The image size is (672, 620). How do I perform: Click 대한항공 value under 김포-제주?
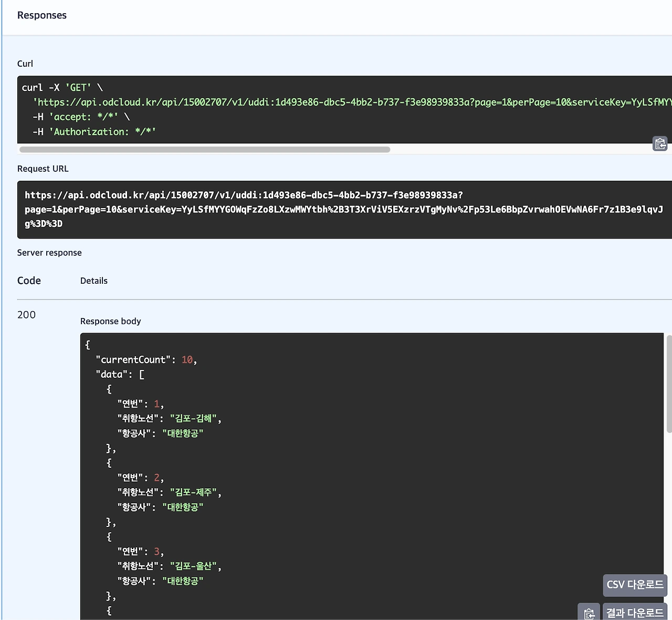[x=183, y=507]
